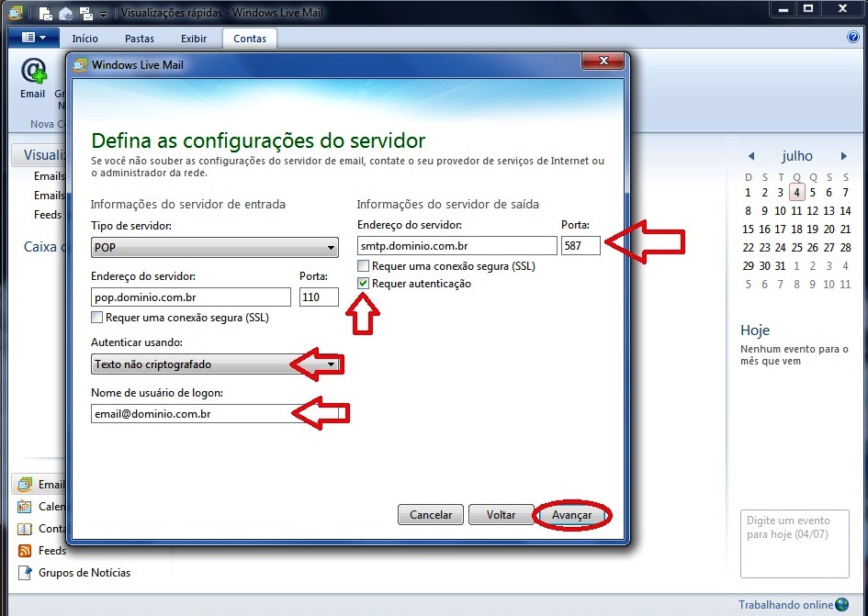Click the help question mark icon

[852, 38]
